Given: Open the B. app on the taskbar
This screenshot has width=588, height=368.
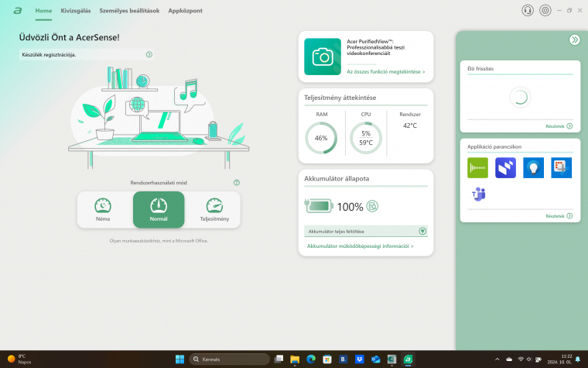Looking at the screenshot, I should coord(343,359).
